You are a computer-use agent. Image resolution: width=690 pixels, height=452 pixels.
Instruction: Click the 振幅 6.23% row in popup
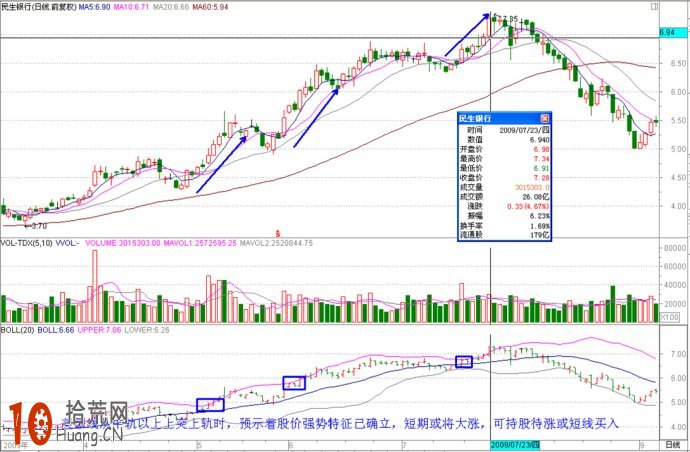504,216
